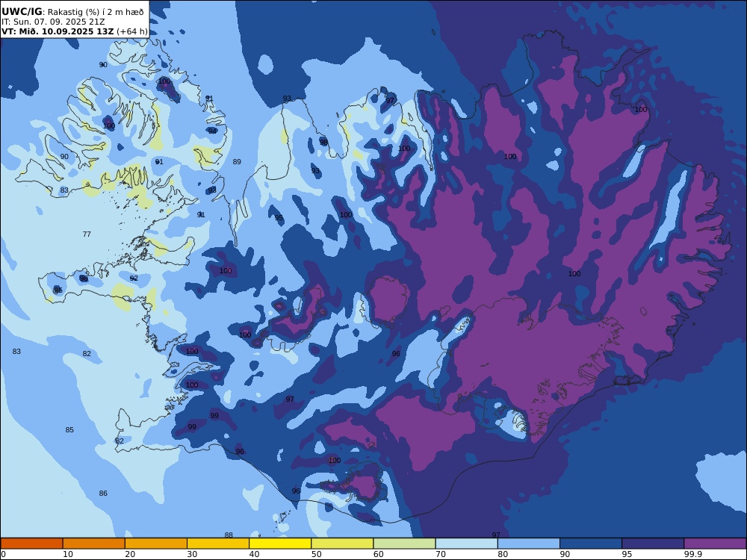Select the light blue 80–90 legend swatch

tap(529, 544)
